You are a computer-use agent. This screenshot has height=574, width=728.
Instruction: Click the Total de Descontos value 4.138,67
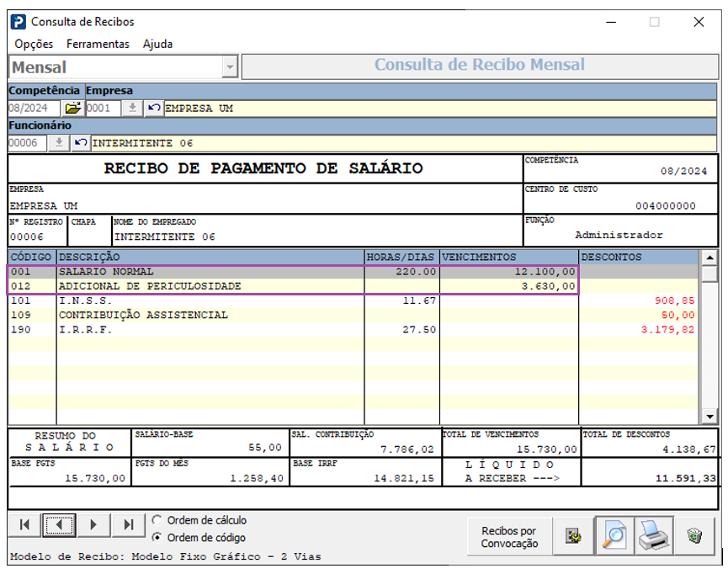689,449
